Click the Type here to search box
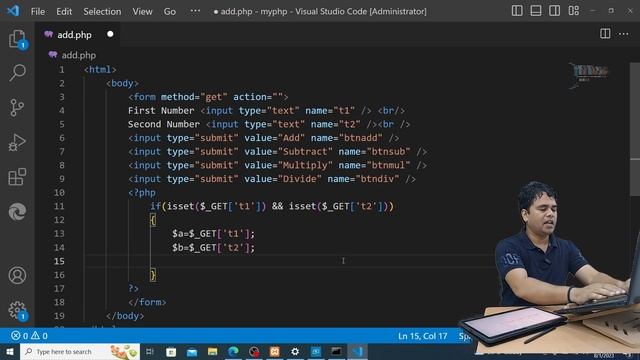This screenshot has width=640, height=360. [x=80, y=351]
